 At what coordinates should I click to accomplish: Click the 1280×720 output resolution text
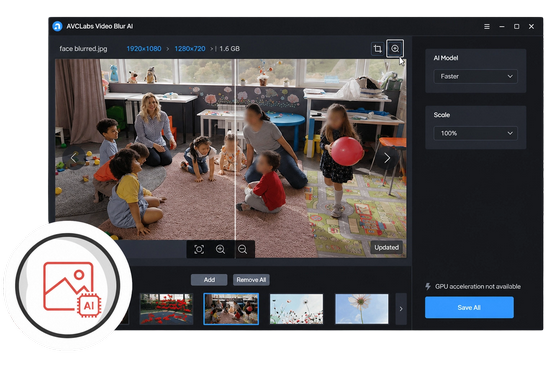click(x=190, y=49)
